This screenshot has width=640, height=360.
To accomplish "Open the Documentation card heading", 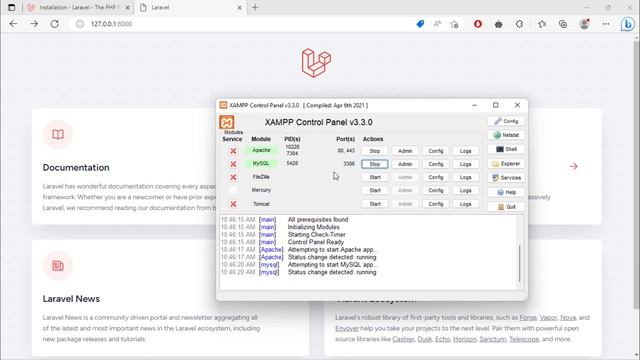I will tap(76, 167).
